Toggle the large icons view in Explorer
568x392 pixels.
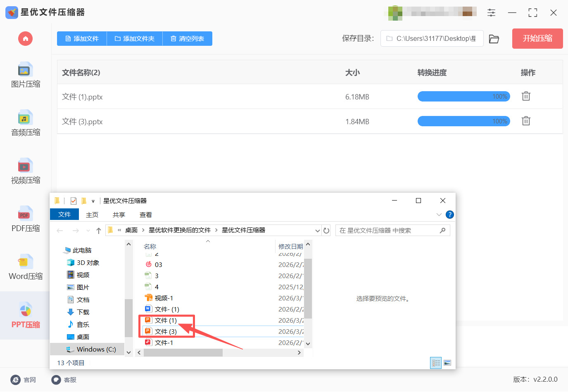point(447,363)
